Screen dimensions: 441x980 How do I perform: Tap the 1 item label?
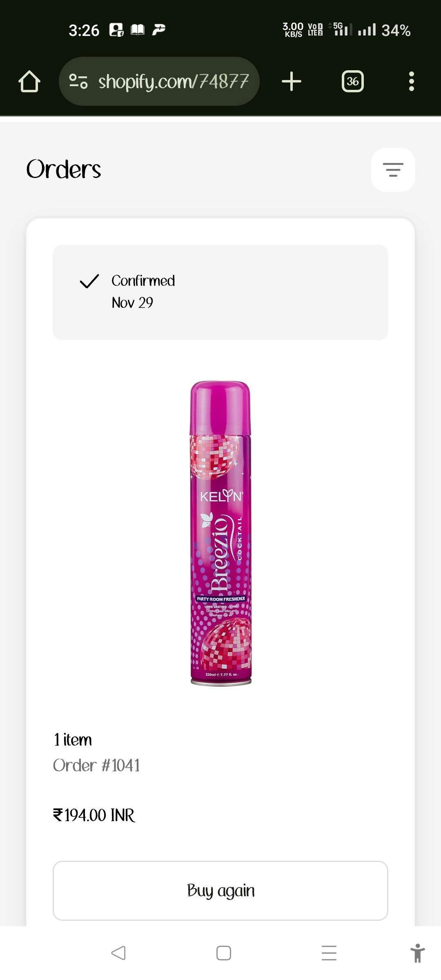tap(73, 739)
